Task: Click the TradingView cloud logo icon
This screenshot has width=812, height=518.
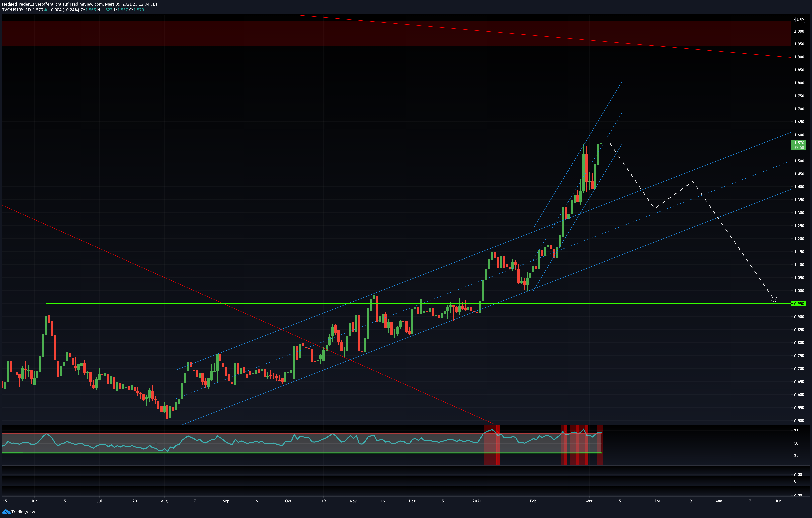Action: [6, 512]
